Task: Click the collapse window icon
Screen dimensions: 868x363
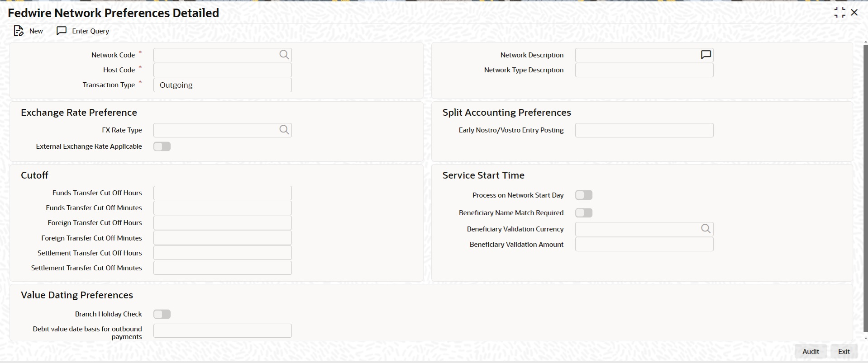Action: (839, 13)
